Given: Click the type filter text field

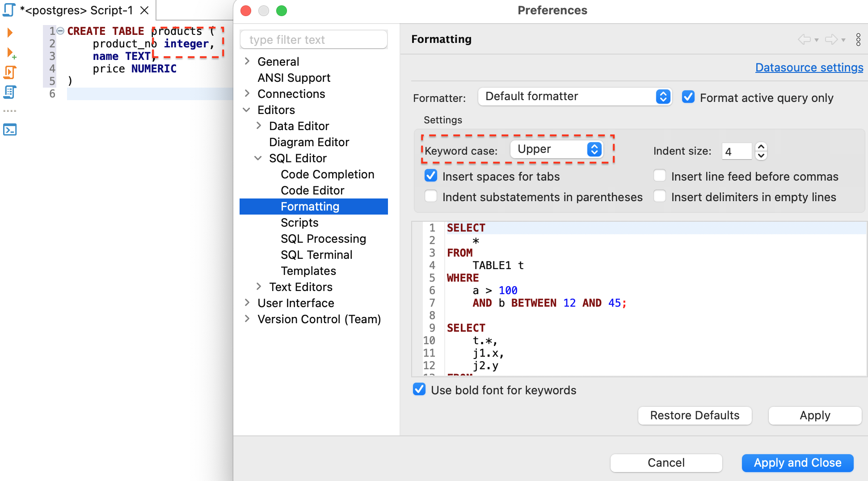Looking at the screenshot, I should [x=314, y=40].
